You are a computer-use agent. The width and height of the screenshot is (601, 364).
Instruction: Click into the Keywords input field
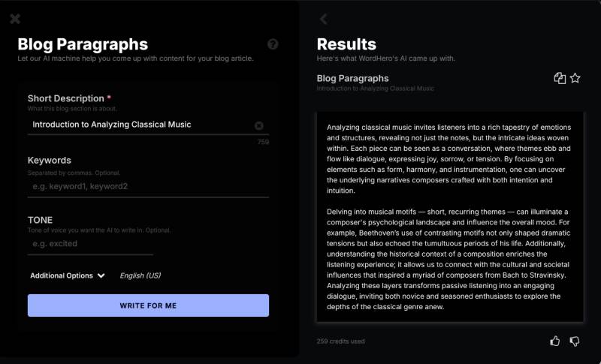148,186
